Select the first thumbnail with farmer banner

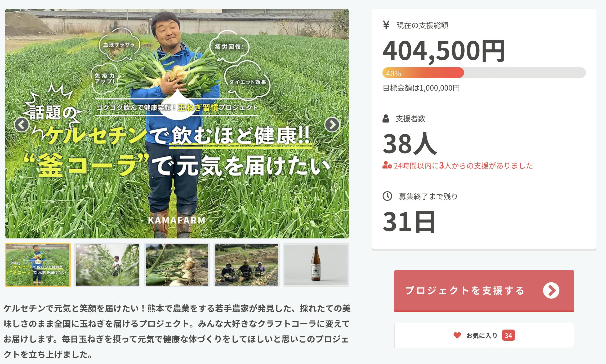tap(38, 265)
